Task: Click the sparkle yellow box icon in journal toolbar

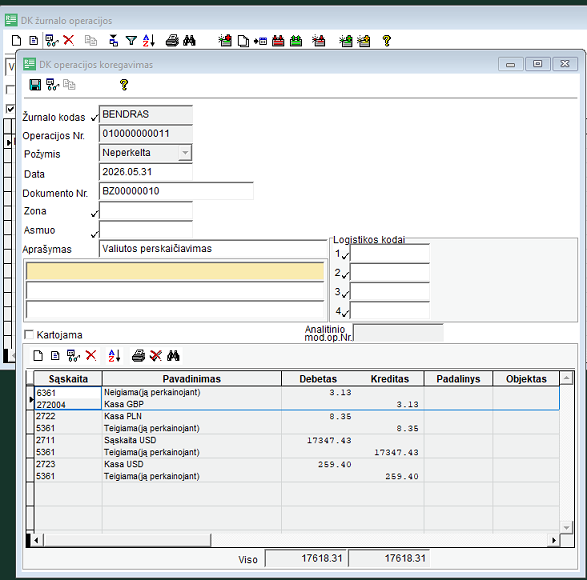Action: (364, 40)
